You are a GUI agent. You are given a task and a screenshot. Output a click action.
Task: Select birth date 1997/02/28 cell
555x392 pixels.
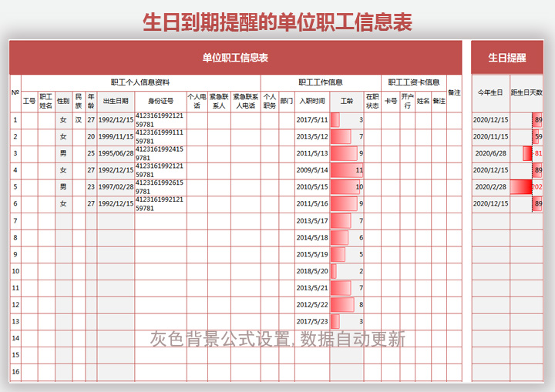point(116,187)
